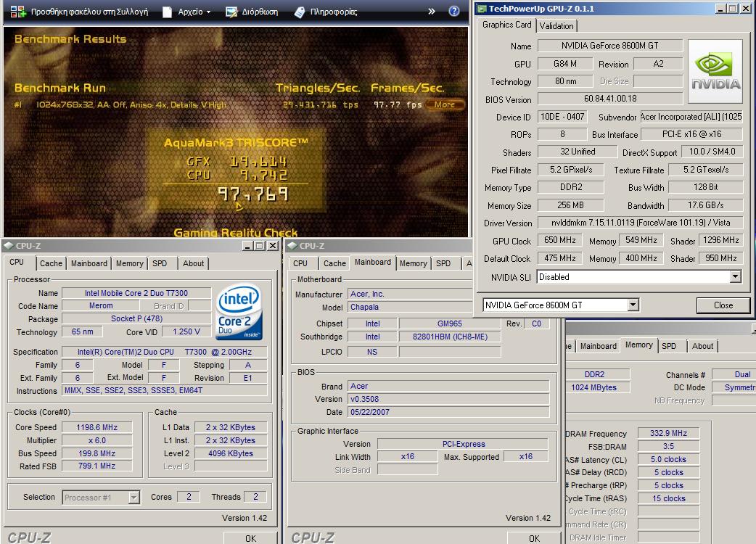This screenshot has height=544, width=756.
Task: Click the Intel Core 2 Duo logo
Action: pyautogui.click(x=239, y=312)
